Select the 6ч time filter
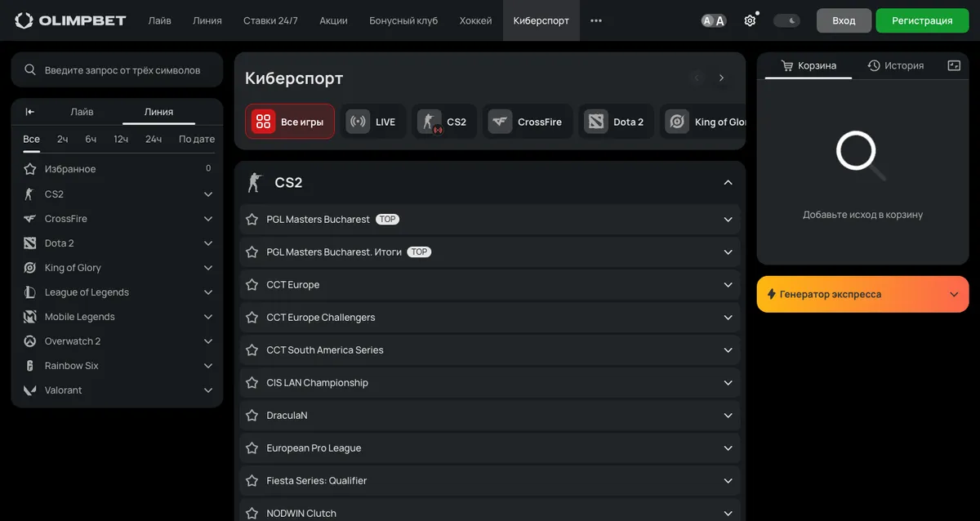The image size is (980, 521). pyautogui.click(x=91, y=139)
